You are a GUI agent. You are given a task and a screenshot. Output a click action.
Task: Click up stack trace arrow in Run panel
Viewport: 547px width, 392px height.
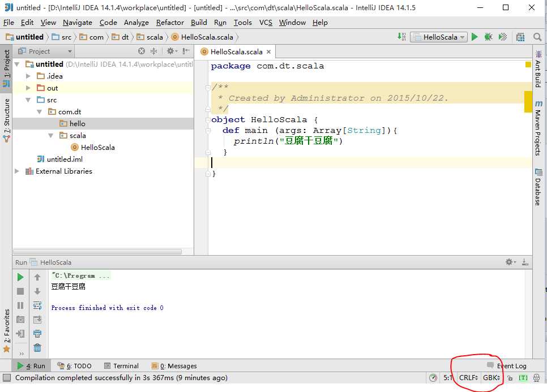point(37,277)
